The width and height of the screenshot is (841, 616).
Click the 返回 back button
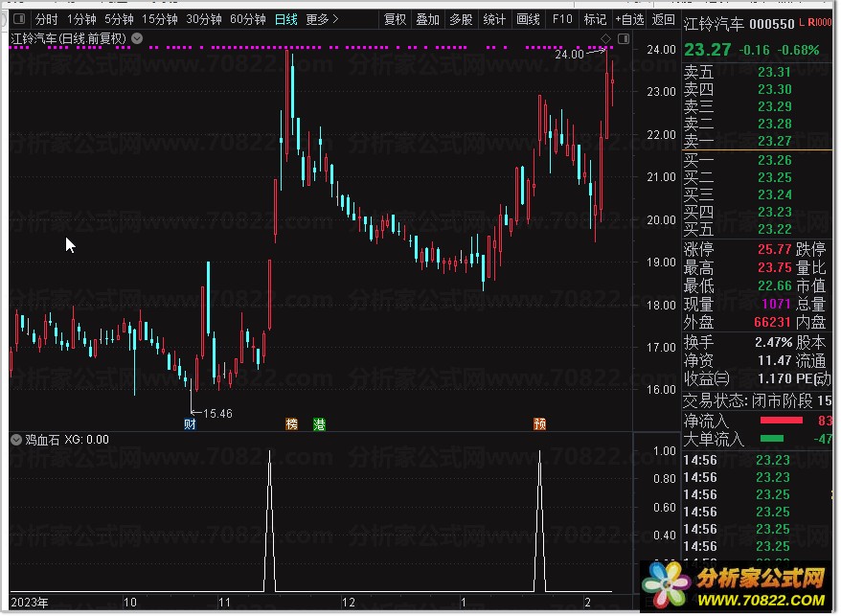[664, 20]
